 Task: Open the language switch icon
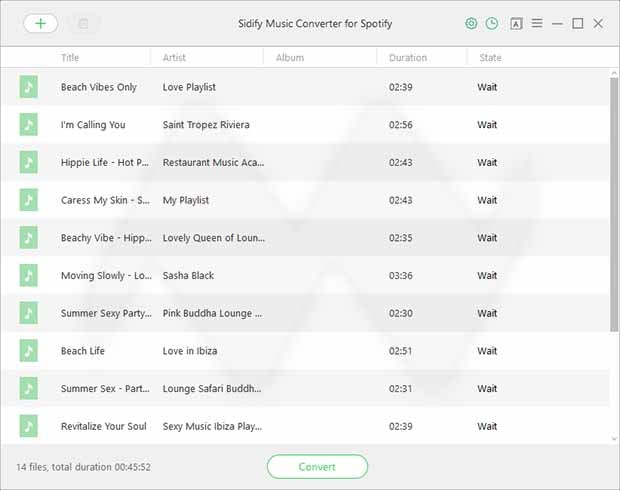pyautogui.click(x=516, y=24)
